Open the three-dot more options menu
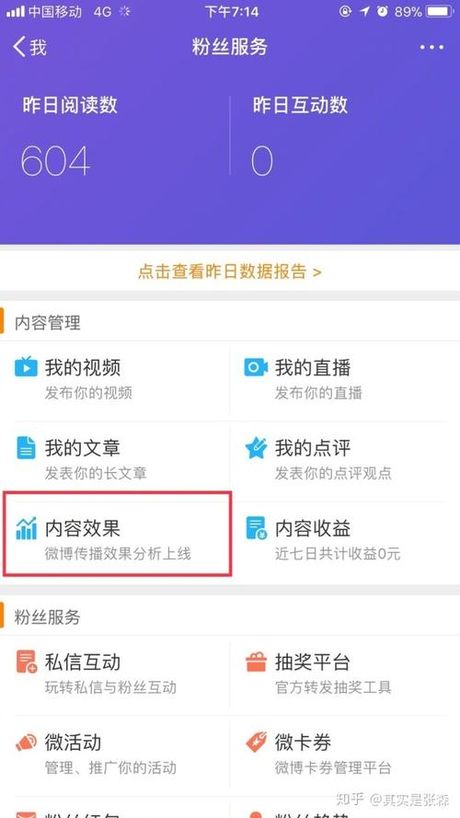The image size is (460, 818). pos(431,47)
